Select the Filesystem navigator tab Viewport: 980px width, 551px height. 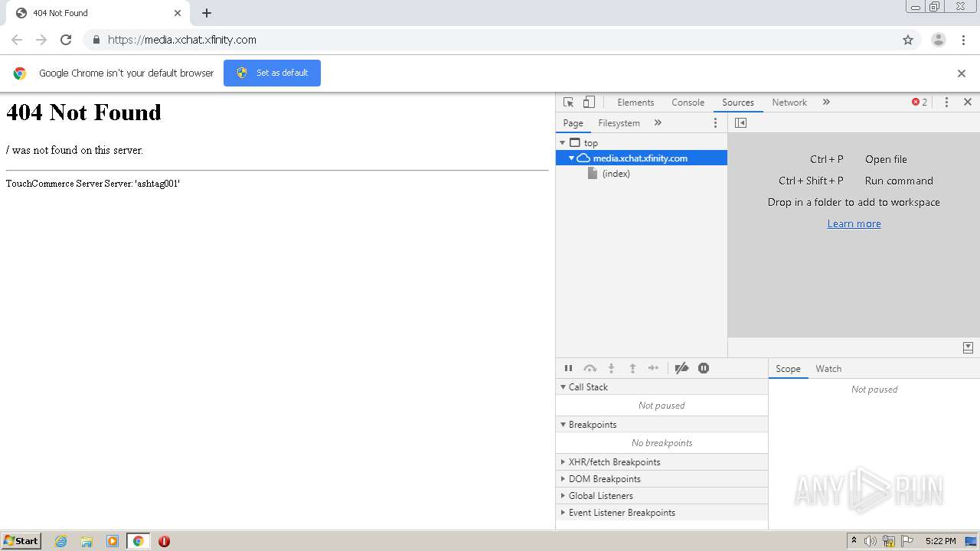click(x=619, y=122)
